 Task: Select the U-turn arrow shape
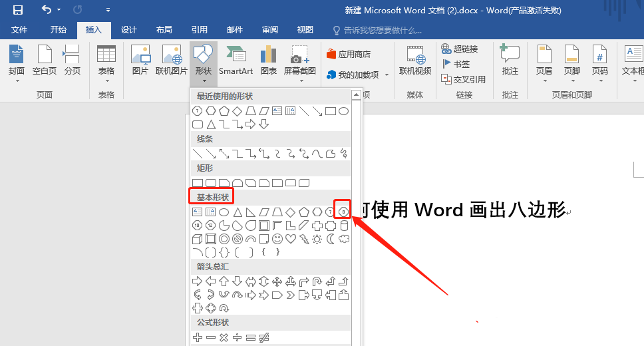pyautogui.click(x=317, y=281)
